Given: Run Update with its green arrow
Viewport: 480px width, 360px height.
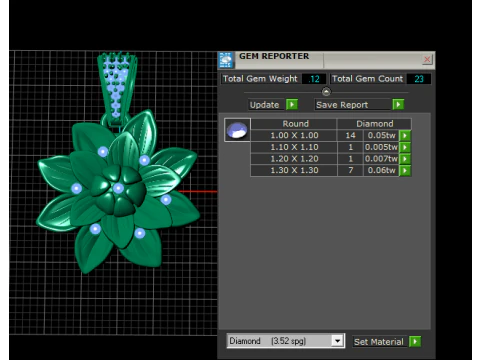Looking at the screenshot, I should coord(292,105).
